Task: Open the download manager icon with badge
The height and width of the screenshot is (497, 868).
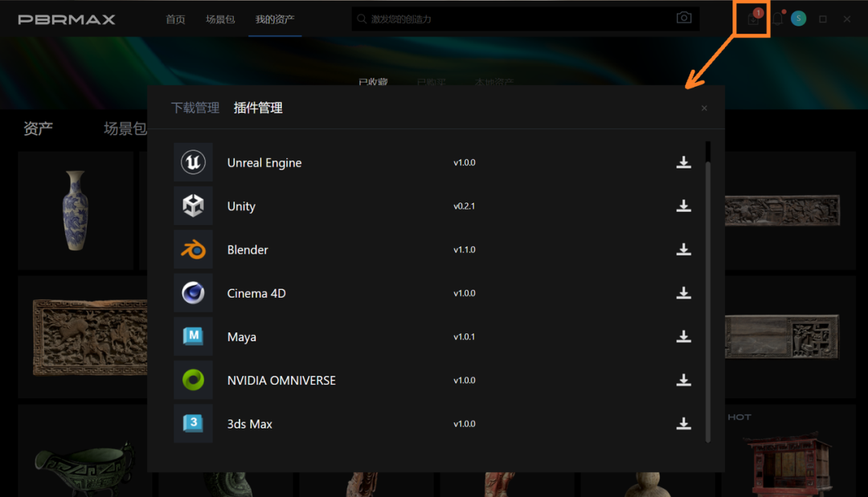Action: pyautogui.click(x=753, y=18)
